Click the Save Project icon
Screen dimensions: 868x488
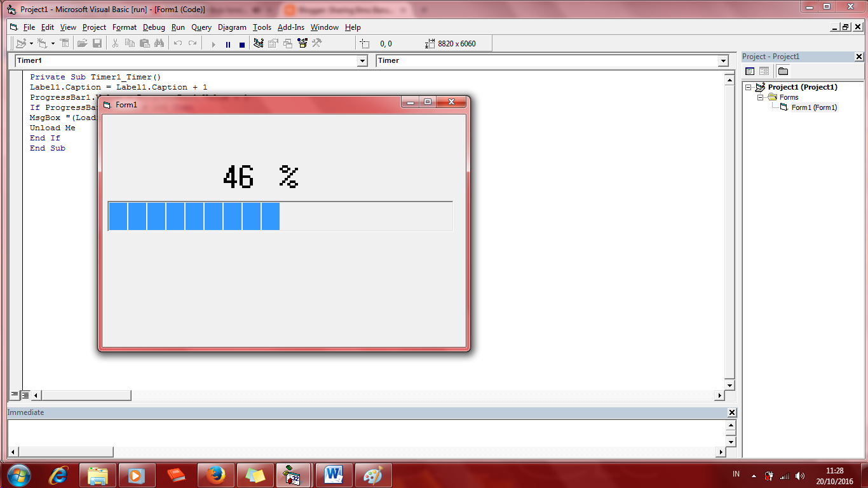pos(97,44)
